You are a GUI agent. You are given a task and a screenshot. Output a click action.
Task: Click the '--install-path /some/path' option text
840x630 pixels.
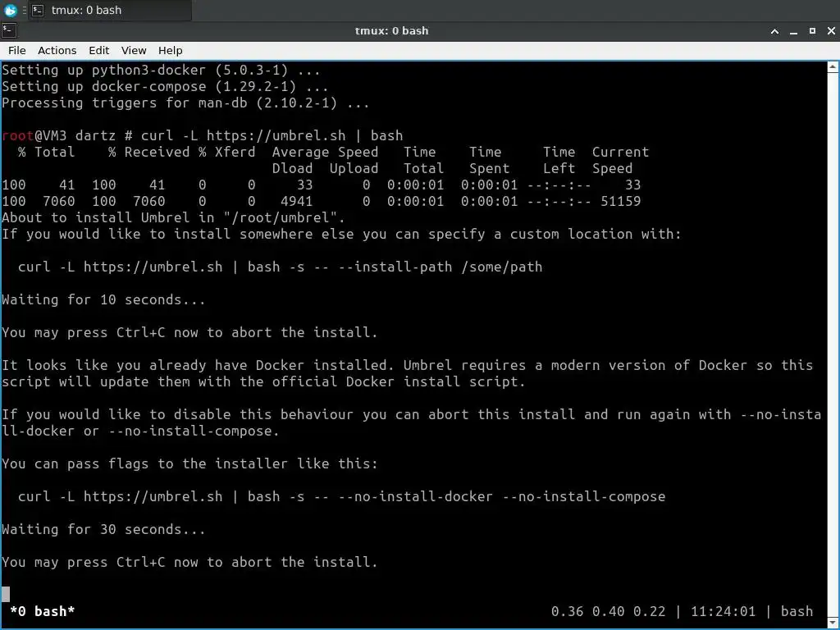441,267
